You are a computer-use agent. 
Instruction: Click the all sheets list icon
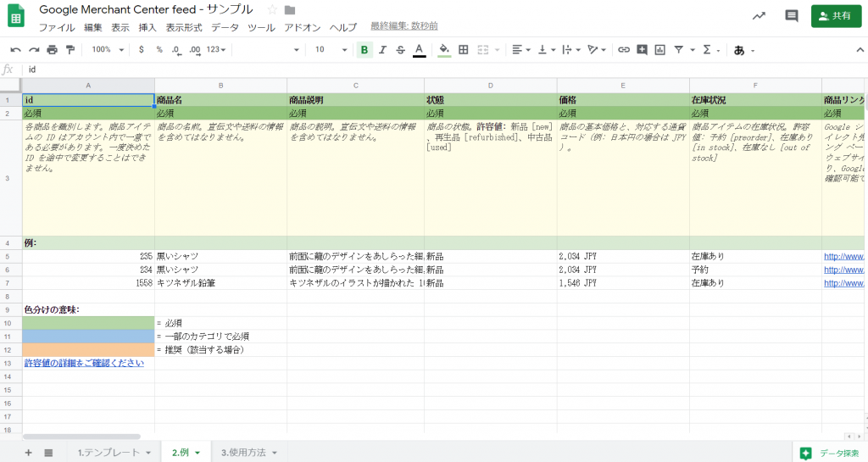[x=48, y=453]
